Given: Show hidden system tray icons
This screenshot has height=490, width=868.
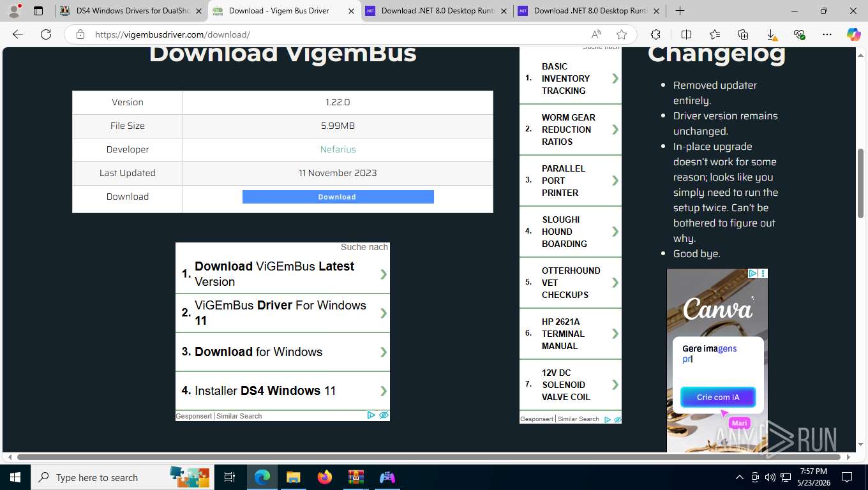Looking at the screenshot, I should point(740,477).
